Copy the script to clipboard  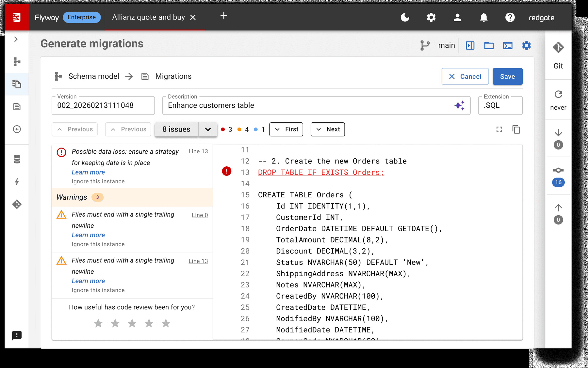(x=516, y=130)
